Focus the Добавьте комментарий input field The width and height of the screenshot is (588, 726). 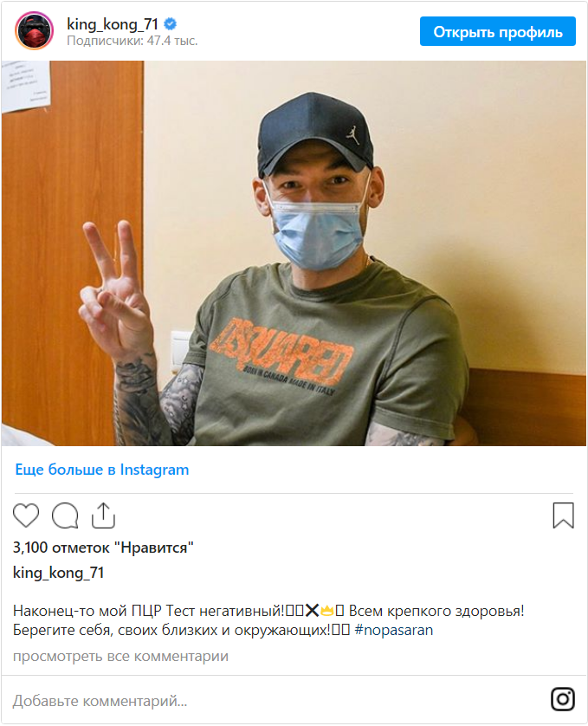(x=278, y=701)
